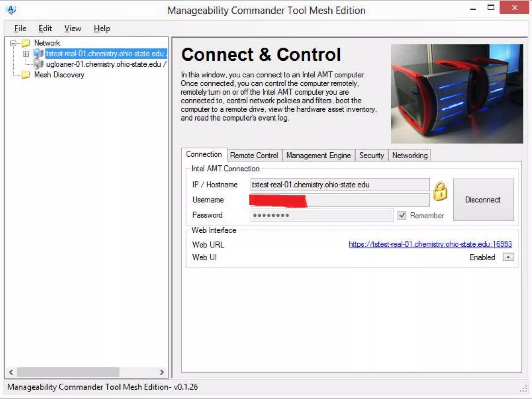Toggle the Remember password checkbox
532x399 pixels.
402,215
